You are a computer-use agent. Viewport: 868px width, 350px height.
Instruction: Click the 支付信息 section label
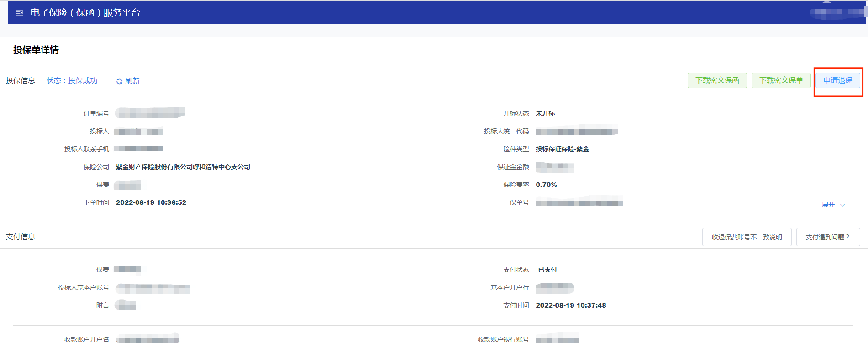(21, 237)
